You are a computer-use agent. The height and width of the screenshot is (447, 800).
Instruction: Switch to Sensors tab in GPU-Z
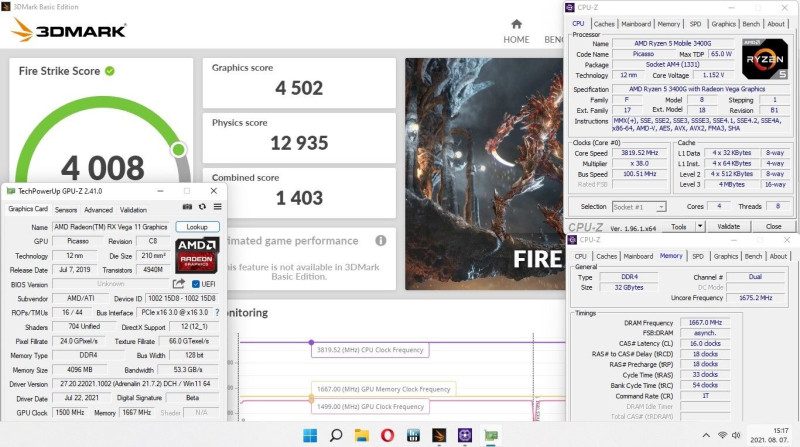pos(66,210)
